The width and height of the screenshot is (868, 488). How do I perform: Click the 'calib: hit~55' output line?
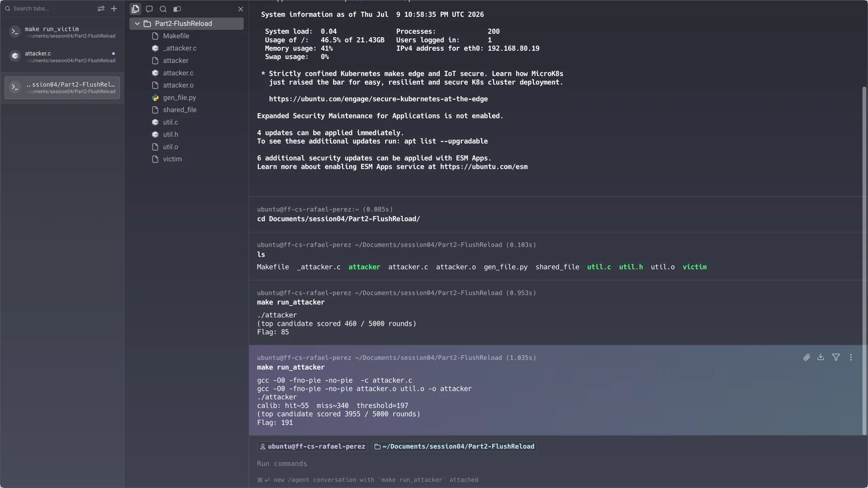click(x=332, y=406)
